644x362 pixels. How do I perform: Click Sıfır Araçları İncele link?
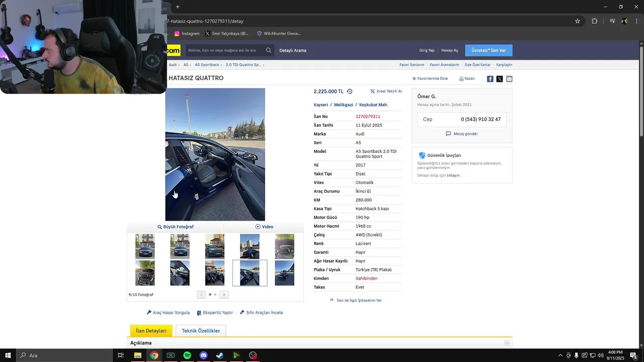click(261, 313)
